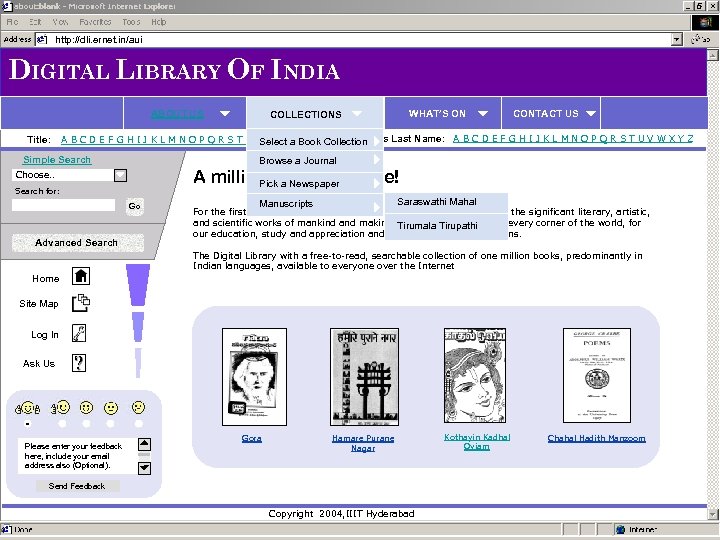Select the radio button under second smiley
This screenshot has height=540, width=720.
click(x=62, y=424)
